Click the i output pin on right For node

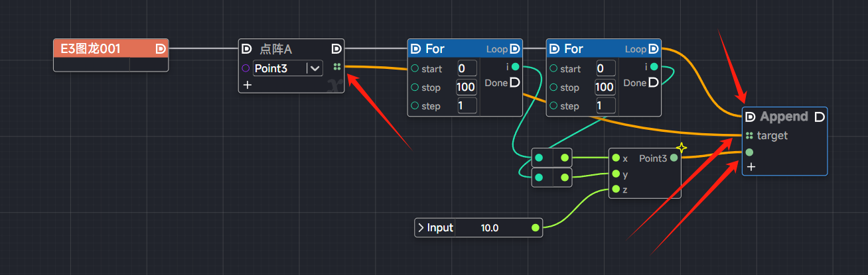654,66
